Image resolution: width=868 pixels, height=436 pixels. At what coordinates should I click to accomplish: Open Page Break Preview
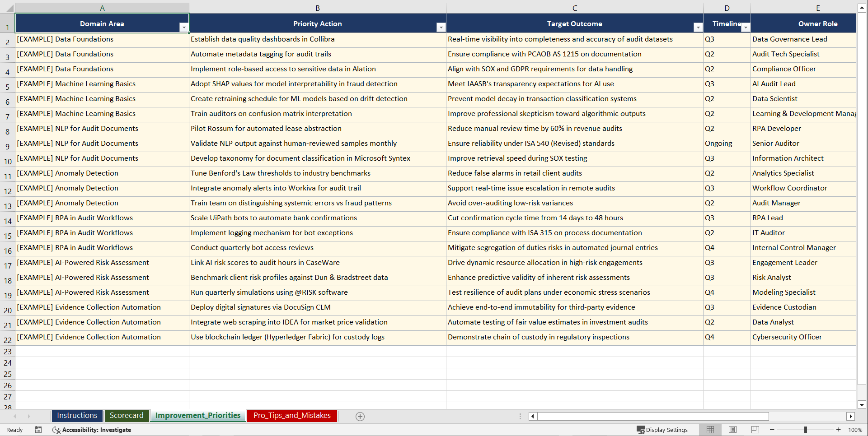[x=755, y=430]
